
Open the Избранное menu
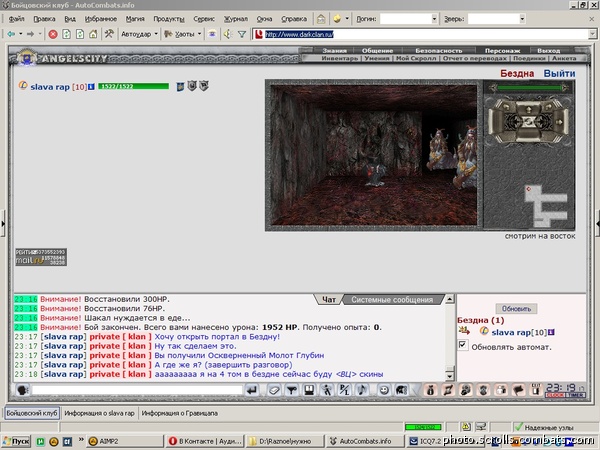(101, 18)
